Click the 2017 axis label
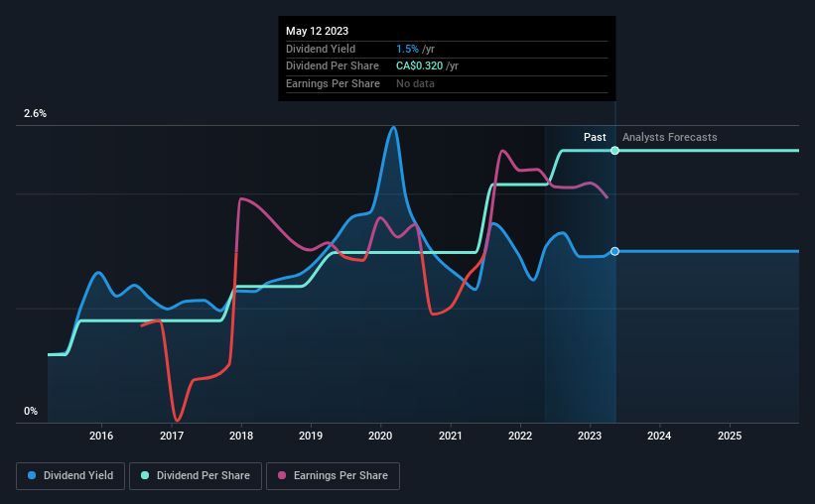The height and width of the screenshot is (504, 815). pos(172,436)
